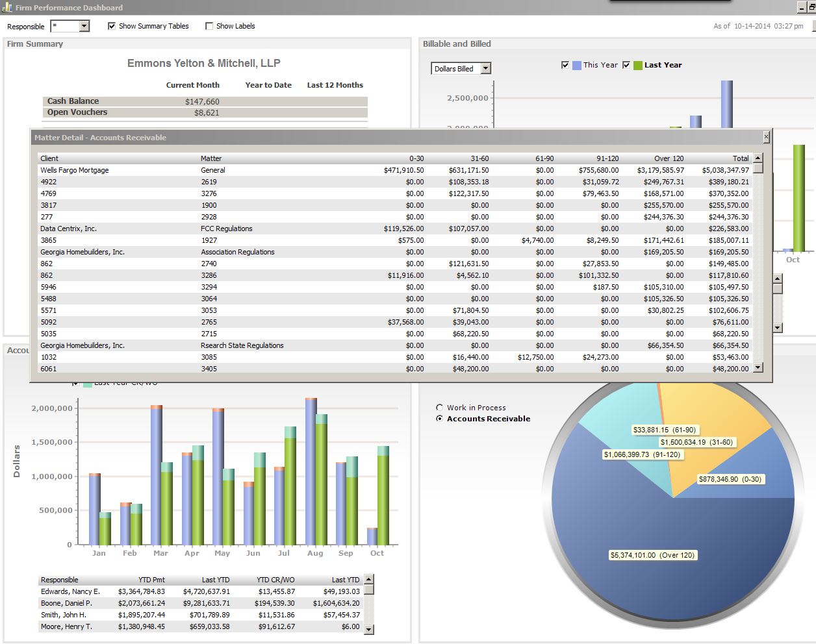Toggle the This Year checkbox

coord(565,65)
